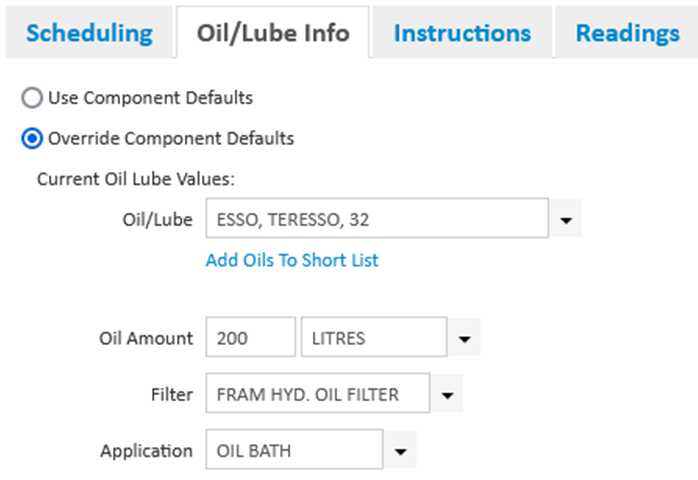The width and height of the screenshot is (698, 480).
Task: Select Use Component Defaults radio button
Action: pos(33,98)
